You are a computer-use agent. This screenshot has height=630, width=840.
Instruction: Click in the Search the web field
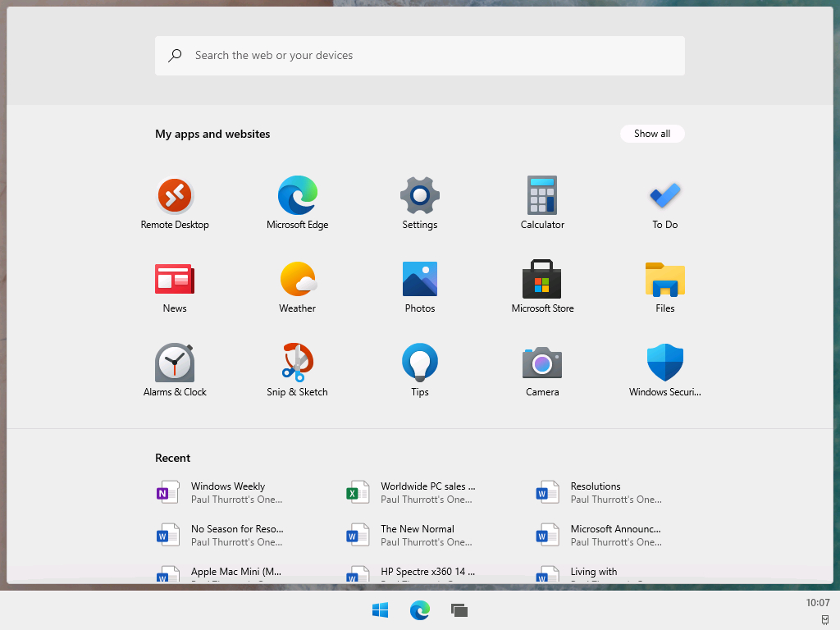pos(420,56)
